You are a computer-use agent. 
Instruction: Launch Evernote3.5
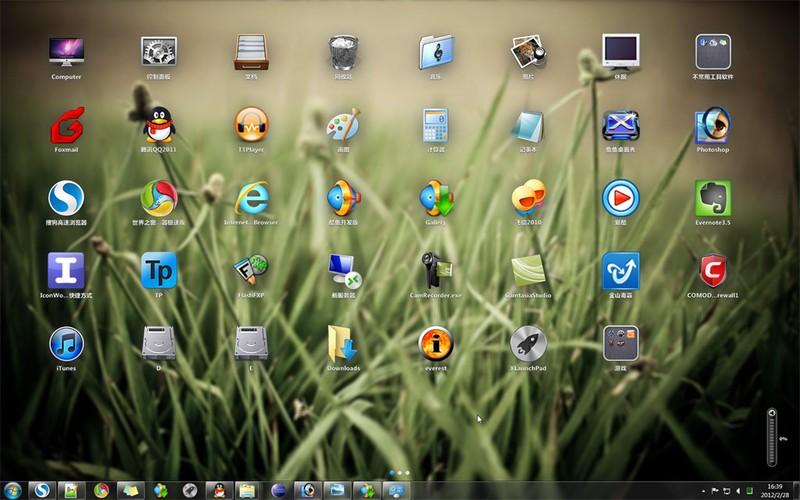(713, 198)
